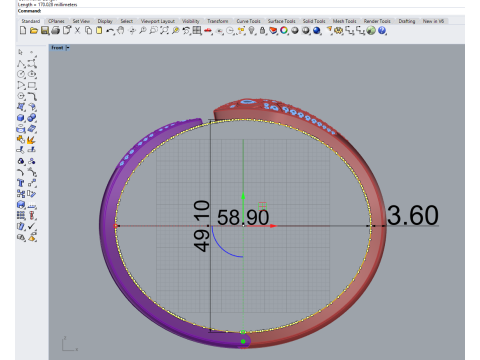Click the checkmark icon in side toolbar

(x=32, y=226)
